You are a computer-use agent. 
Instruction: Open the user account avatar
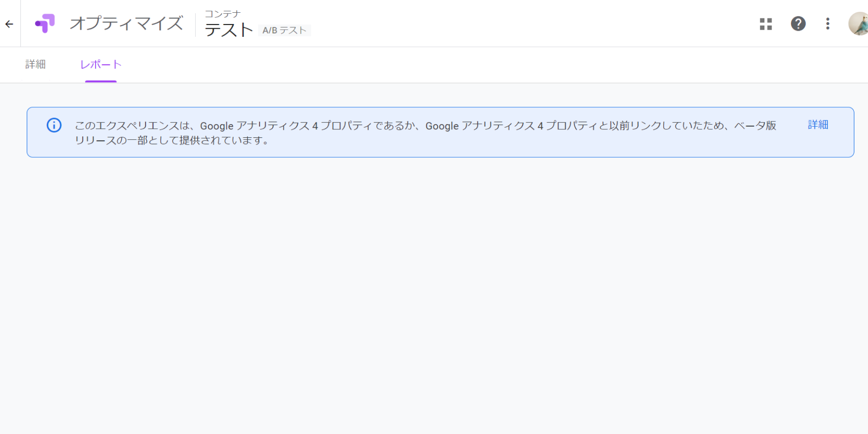[x=859, y=24]
